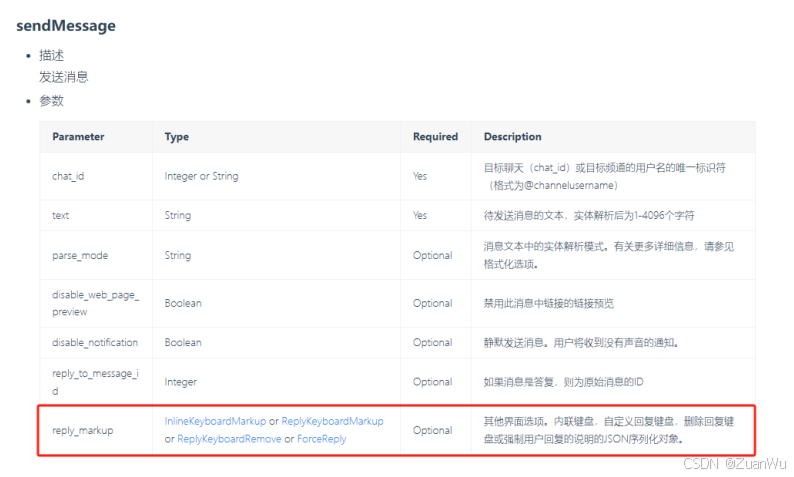This screenshot has height=477, width=794.
Task: Click the description mentioning 1-4096 characters
Action: (589, 216)
